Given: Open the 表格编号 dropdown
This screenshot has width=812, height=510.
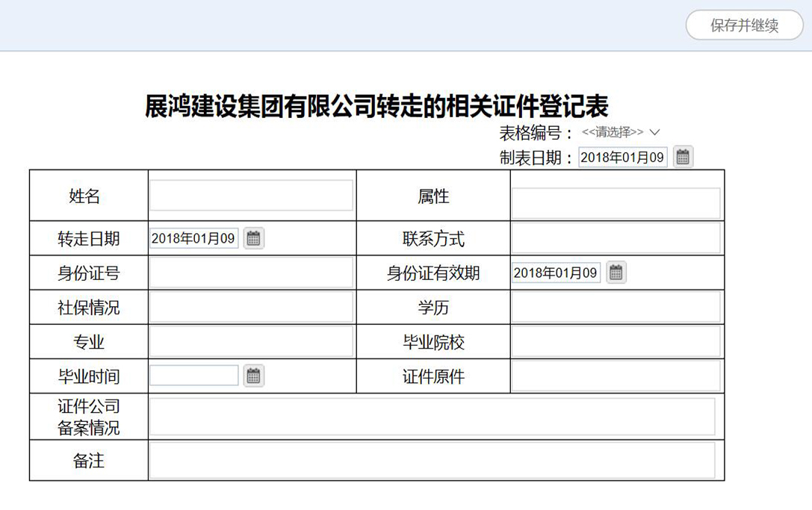Looking at the screenshot, I should point(621,132).
